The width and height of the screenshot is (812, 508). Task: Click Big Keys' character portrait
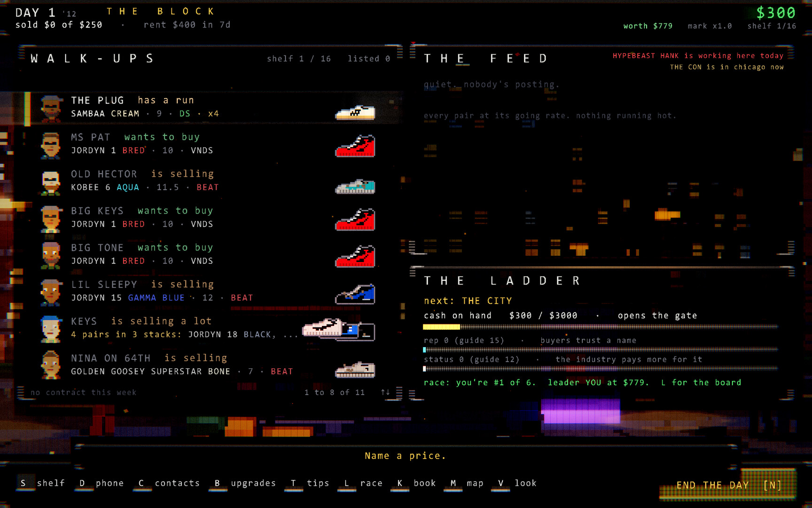[51, 219]
